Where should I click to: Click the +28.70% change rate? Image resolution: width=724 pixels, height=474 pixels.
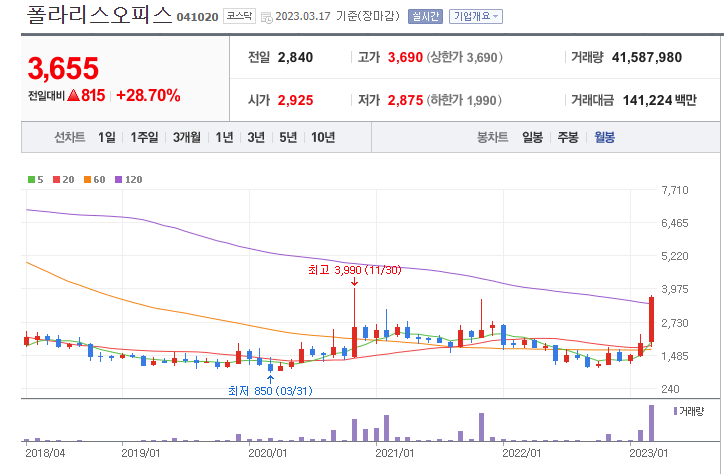pyautogui.click(x=148, y=96)
